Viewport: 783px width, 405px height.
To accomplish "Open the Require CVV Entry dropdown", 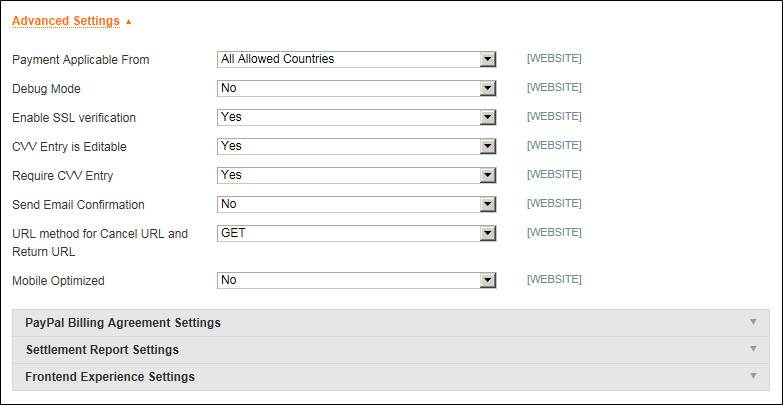I will pos(357,175).
